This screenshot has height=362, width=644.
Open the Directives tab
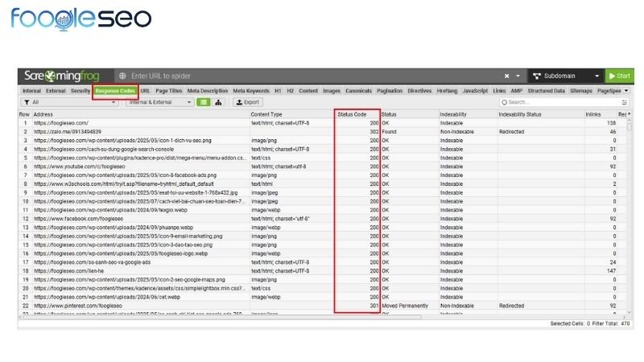tap(419, 91)
